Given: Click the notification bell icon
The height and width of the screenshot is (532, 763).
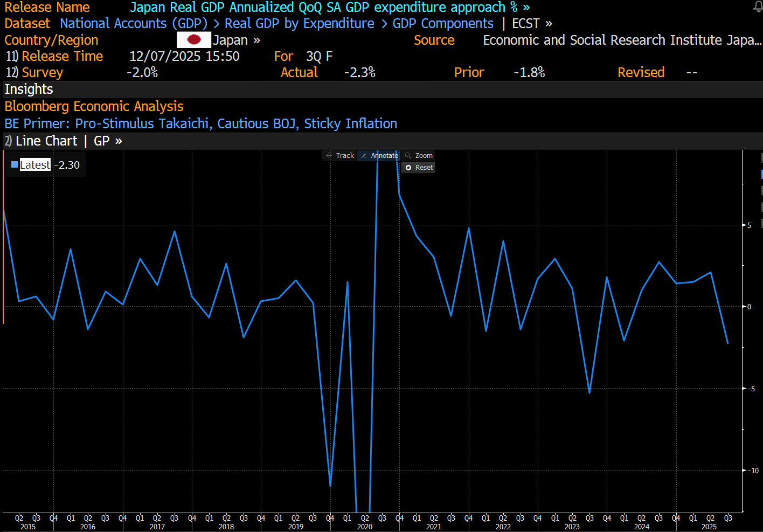Looking at the screenshot, I should pos(757,6).
